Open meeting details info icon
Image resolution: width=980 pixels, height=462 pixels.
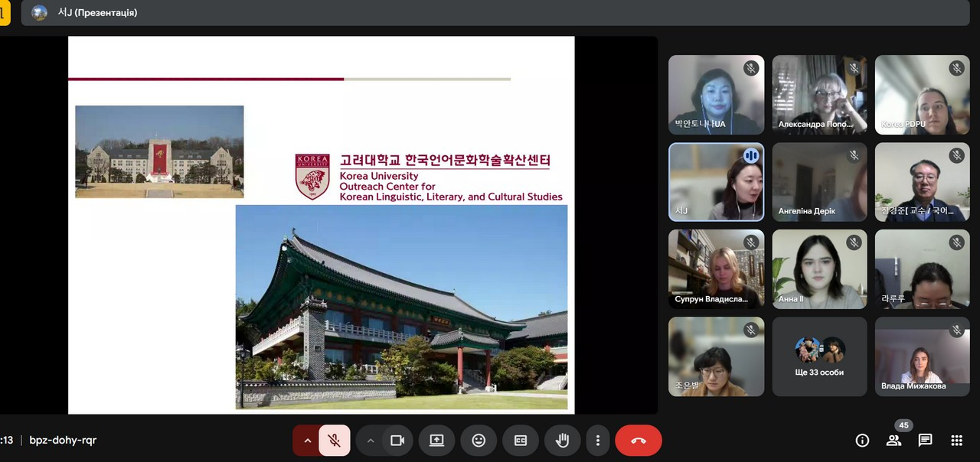click(862, 441)
